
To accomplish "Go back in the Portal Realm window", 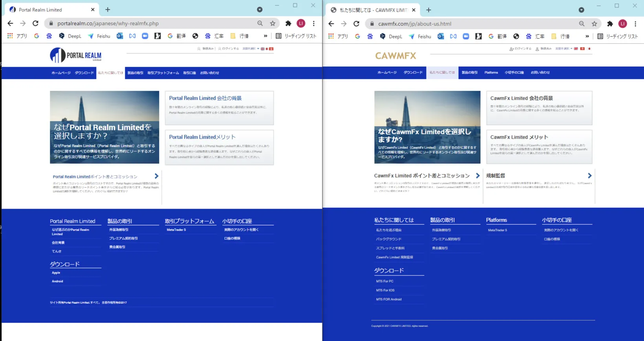I will [10, 24].
